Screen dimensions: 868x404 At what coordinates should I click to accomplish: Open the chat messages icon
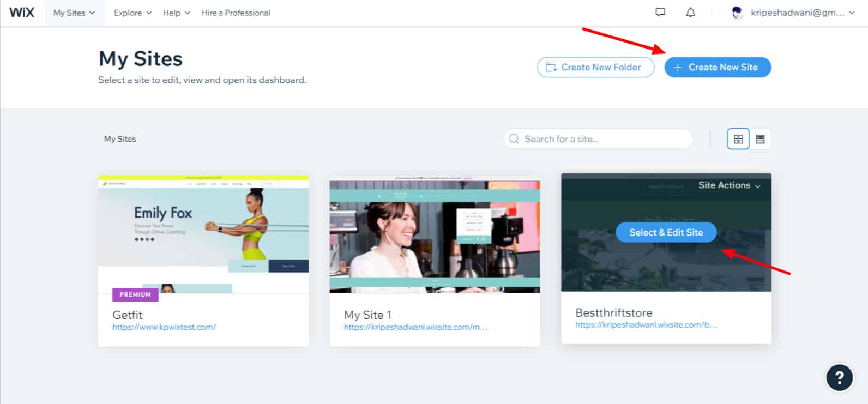pos(660,13)
